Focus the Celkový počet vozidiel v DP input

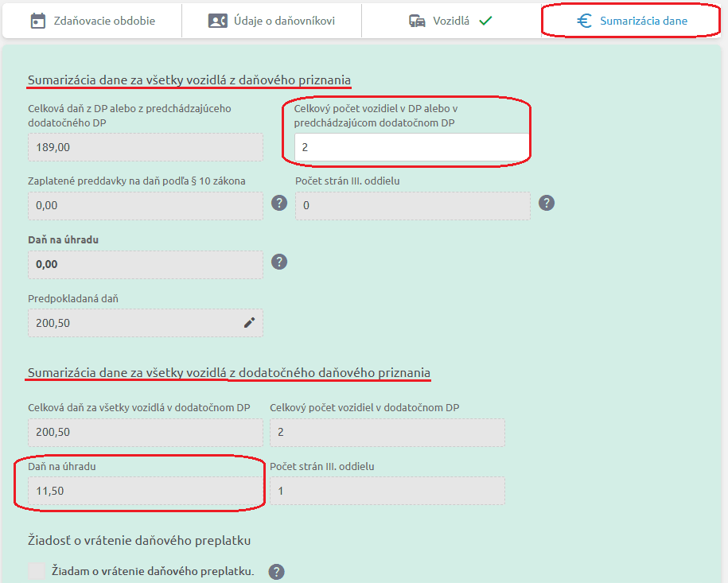[411, 147]
